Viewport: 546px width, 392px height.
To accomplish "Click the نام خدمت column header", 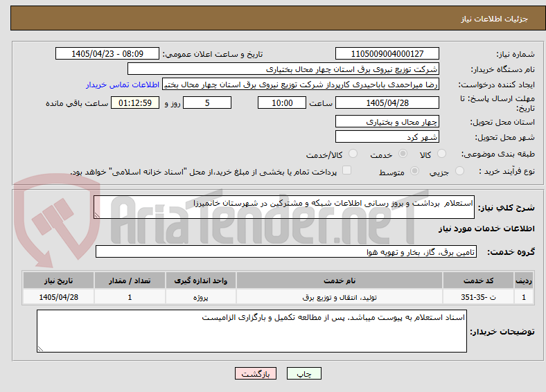I will coord(340,280).
